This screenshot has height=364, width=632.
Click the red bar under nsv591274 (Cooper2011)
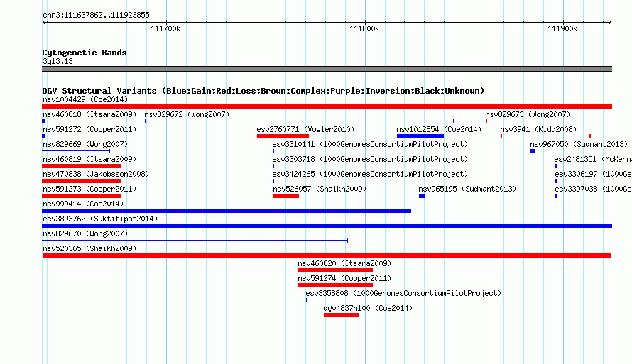click(335, 285)
